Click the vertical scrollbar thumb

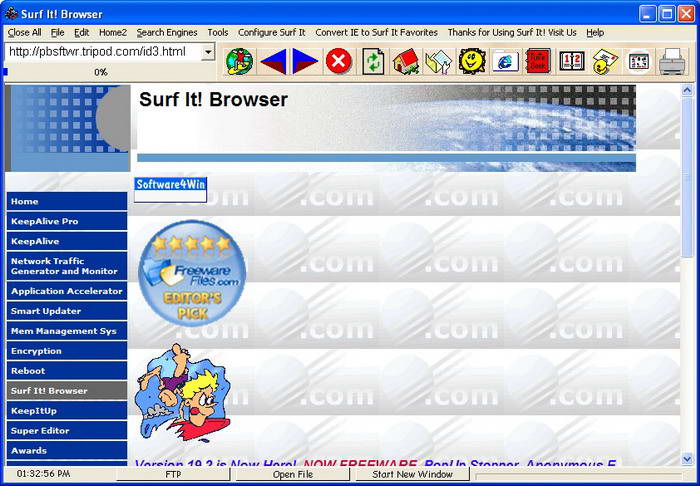687,178
